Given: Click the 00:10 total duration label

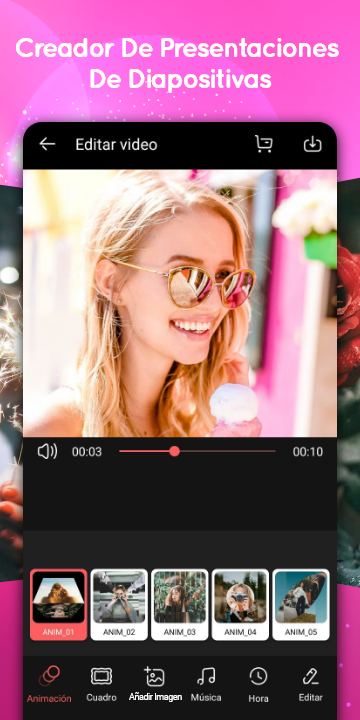Looking at the screenshot, I should pos(308,452).
